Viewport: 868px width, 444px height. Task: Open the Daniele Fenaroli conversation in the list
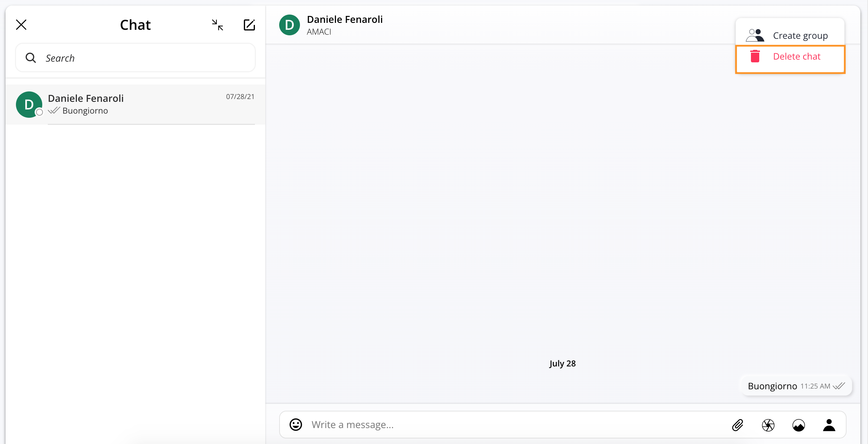(x=135, y=105)
